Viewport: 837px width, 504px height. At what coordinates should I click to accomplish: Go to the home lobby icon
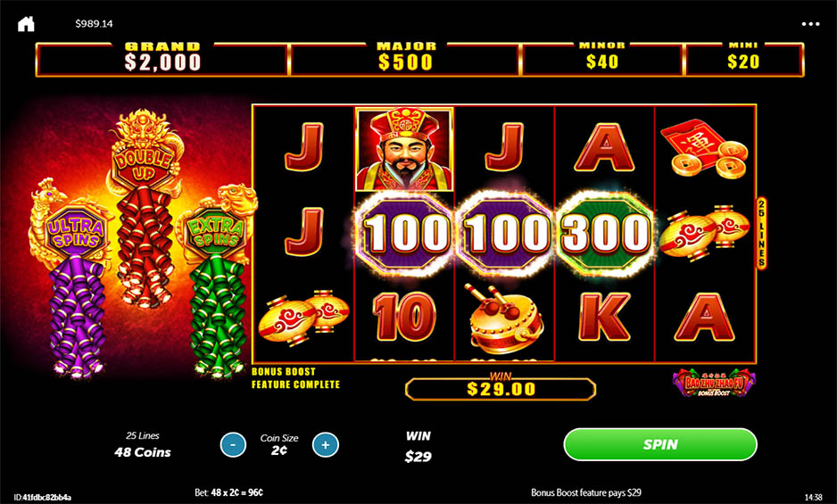click(x=26, y=23)
